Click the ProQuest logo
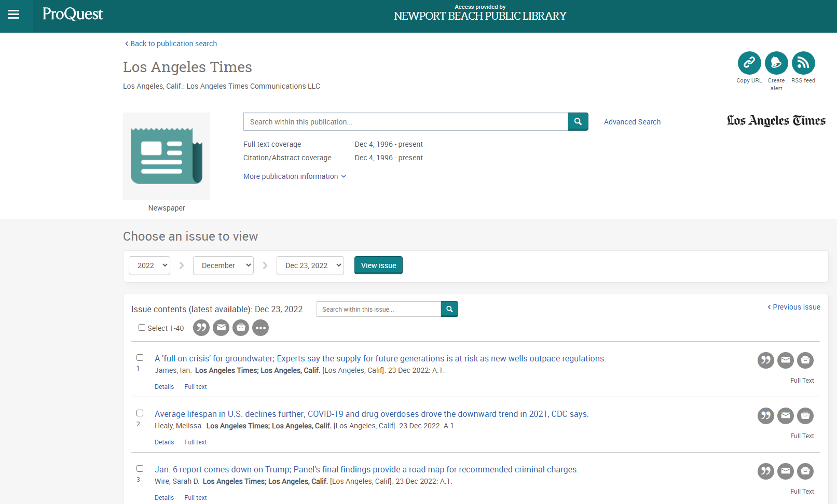 pos(73,14)
